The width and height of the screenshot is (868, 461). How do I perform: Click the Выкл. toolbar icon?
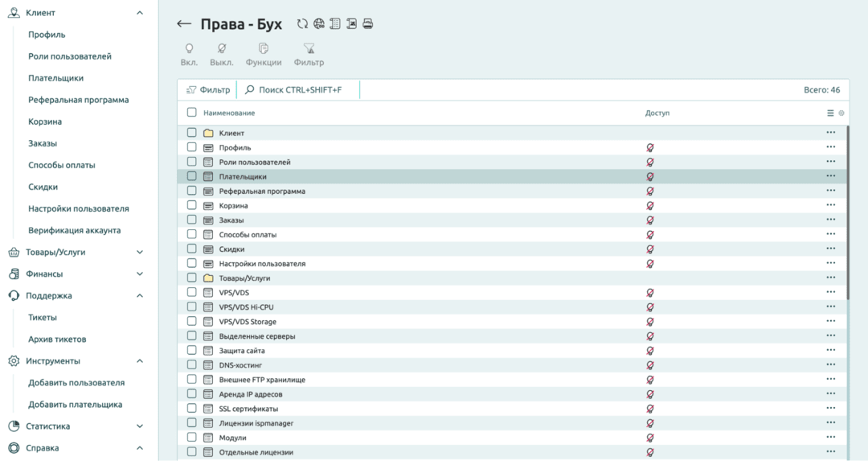click(x=222, y=49)
